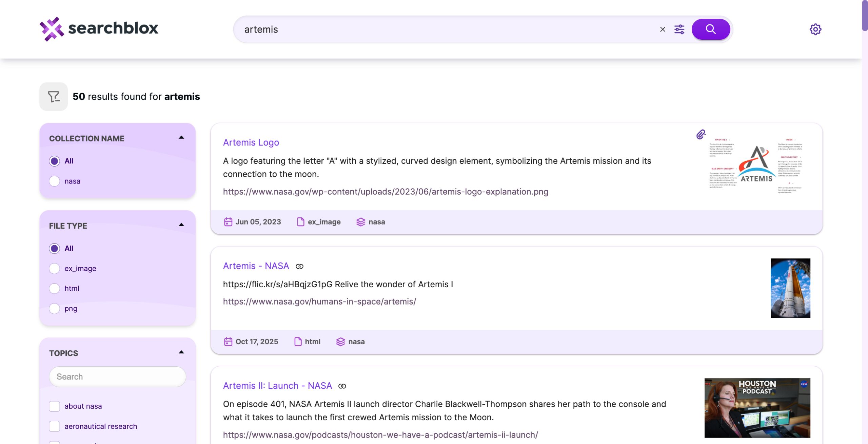Open the settings gear icon
868x444 pixels.
point(815,29)
